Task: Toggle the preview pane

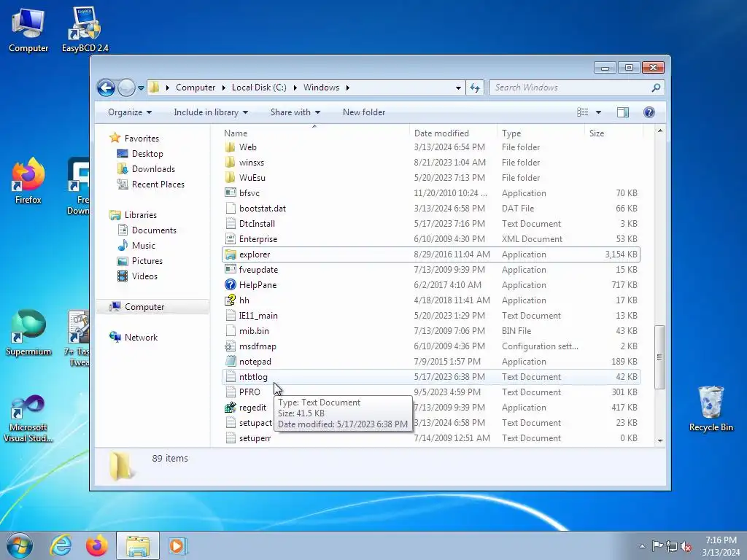Action: click(x=623, y=112)
